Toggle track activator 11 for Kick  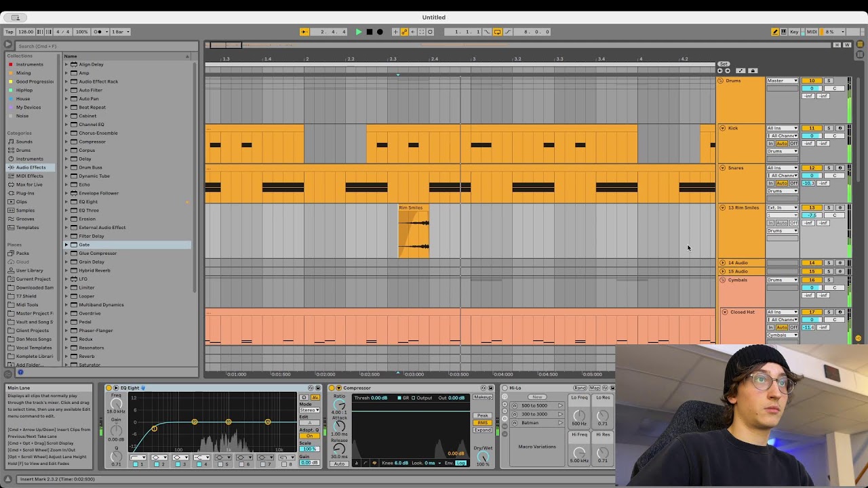tap(812, 128)
